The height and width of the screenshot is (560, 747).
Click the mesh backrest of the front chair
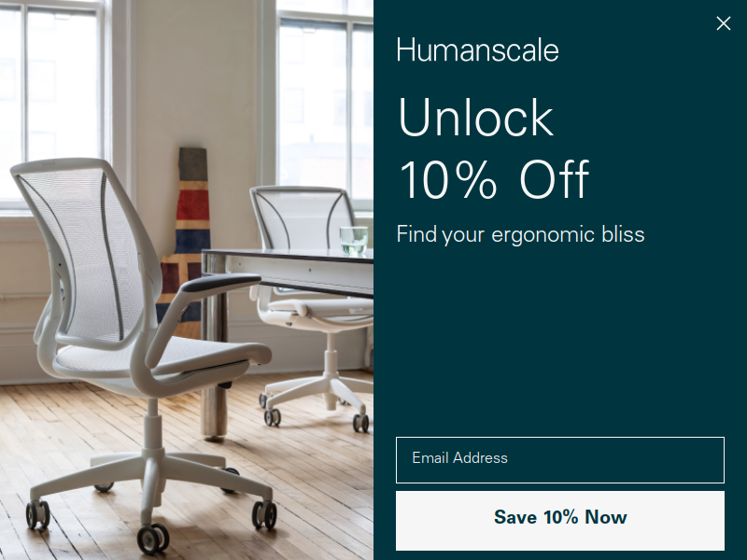point(81,252)
